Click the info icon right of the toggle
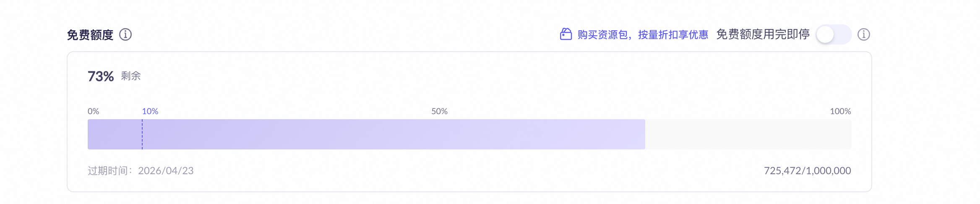Image resolution: width=980 pixels, height=204 pixels. 863,34
